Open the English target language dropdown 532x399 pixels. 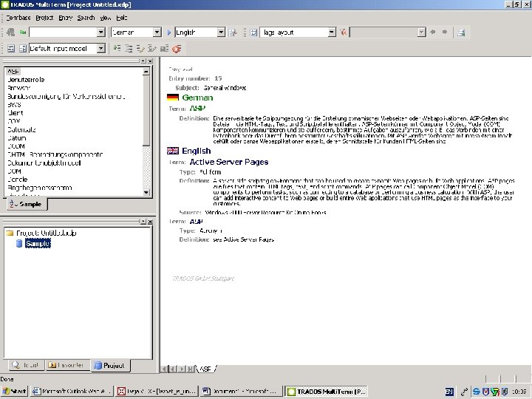[x=221, y=33]
